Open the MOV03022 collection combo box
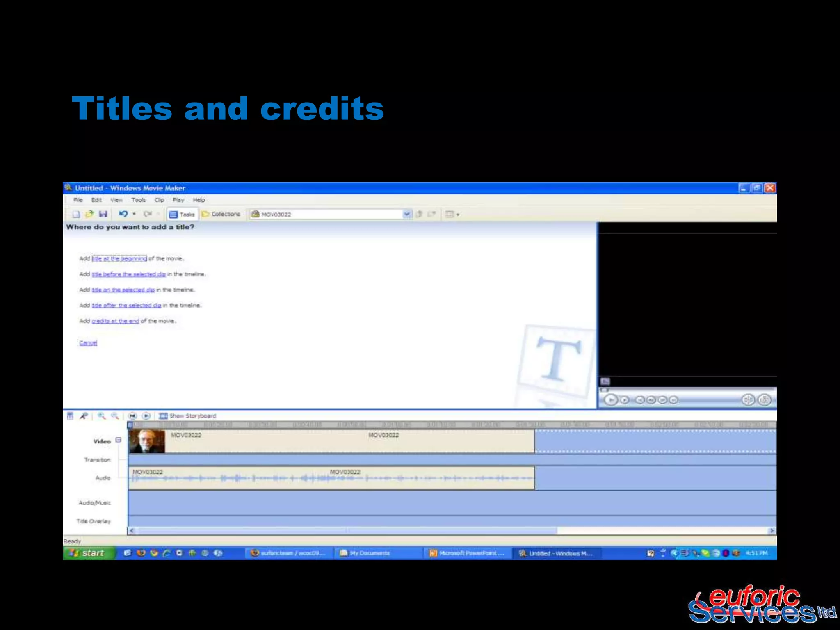Image resolution: width=840 pixels, height=630 pixels. point(330,214)
